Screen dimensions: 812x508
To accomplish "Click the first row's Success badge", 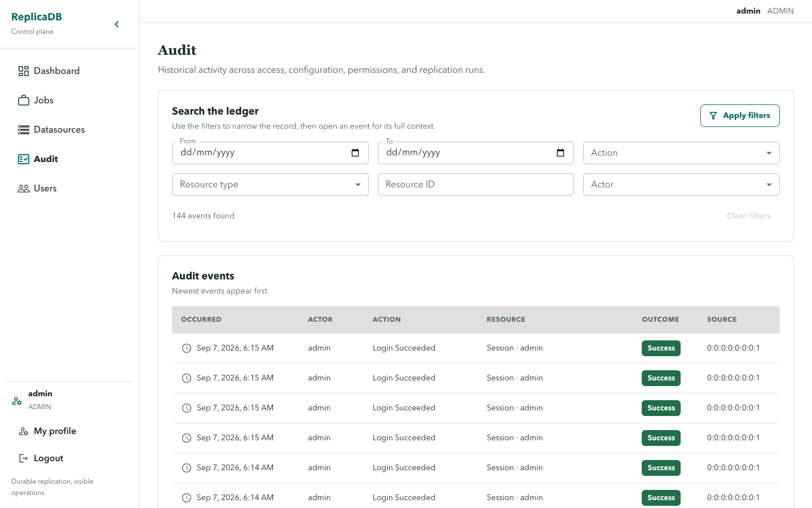I will point(661,348).
